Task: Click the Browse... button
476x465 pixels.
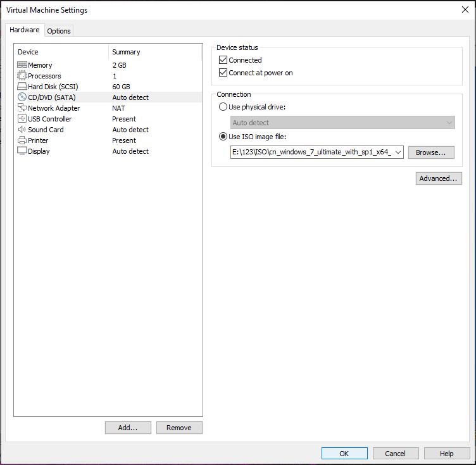Action: click(431, 152)
